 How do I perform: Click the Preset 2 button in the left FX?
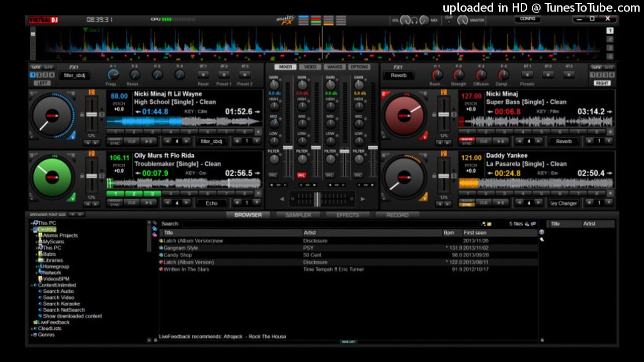tap(245, 75)
